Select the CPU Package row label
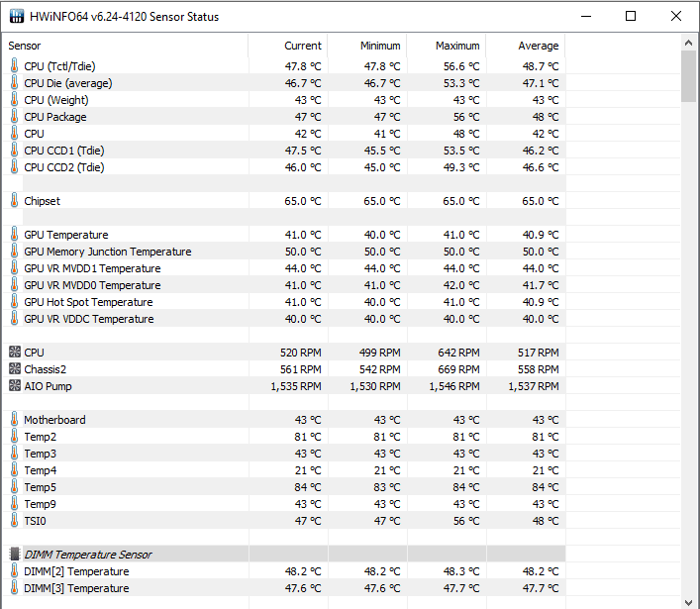The width and height of the screenshot is (700, 609). (55, 117)
